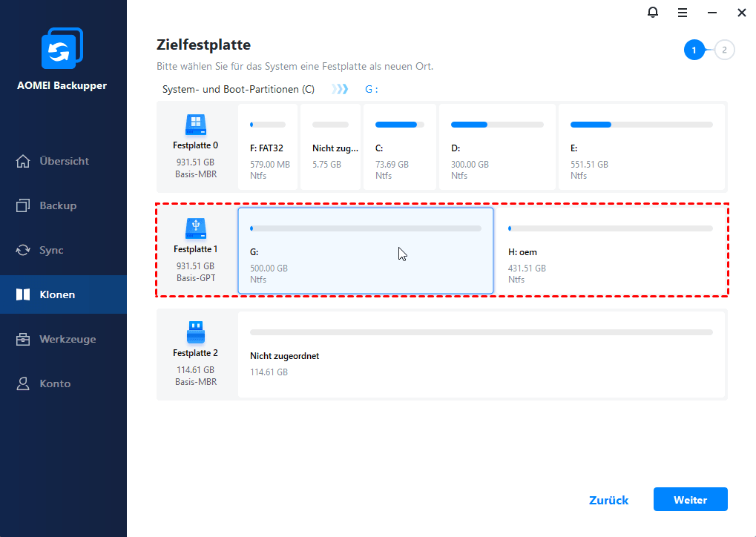
Task: Open the Übersicht section
Action: click(x=64, y=161)
